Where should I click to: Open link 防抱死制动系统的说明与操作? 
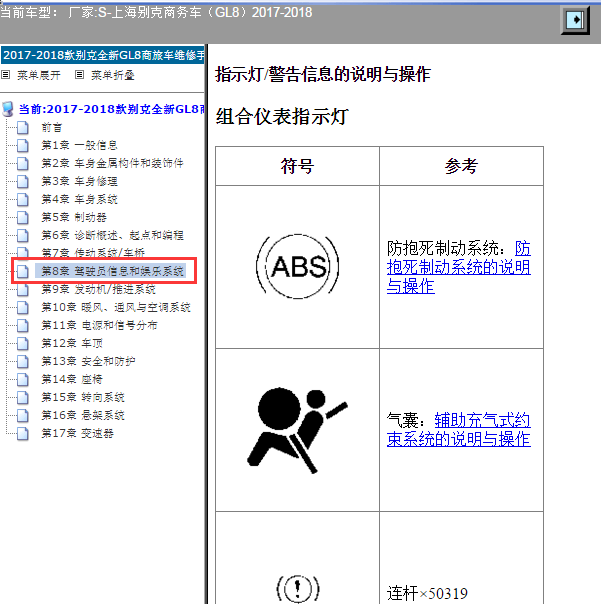click(458, 267)
